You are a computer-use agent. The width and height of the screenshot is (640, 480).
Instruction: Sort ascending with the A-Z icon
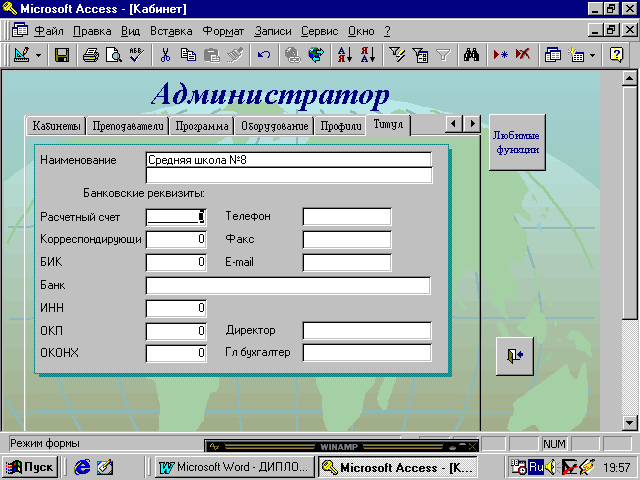pos(344,55)
